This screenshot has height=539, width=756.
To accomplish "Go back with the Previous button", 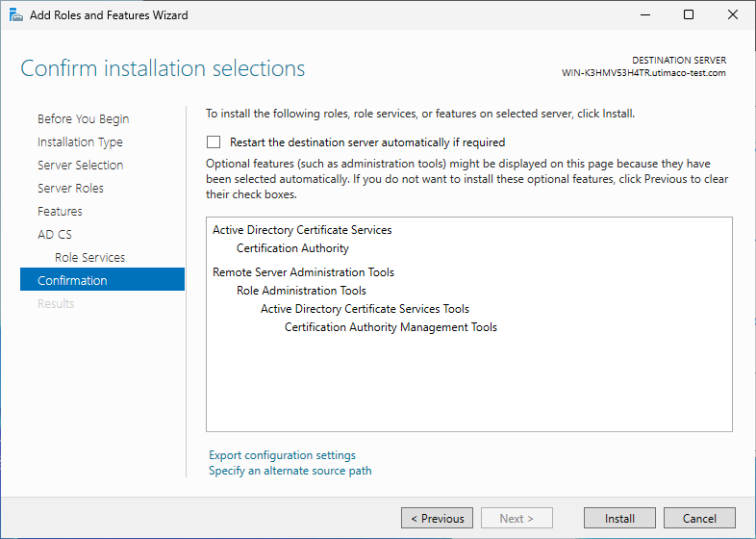I will pos(437,518).
